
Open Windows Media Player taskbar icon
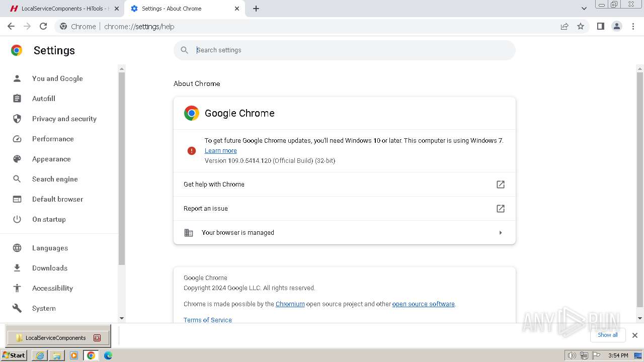(74, 355)
